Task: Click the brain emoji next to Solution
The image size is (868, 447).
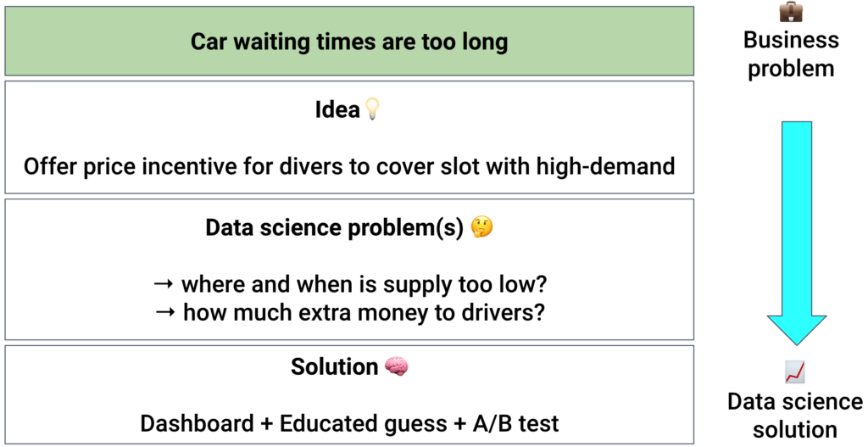Action: [x=396, y=366]
